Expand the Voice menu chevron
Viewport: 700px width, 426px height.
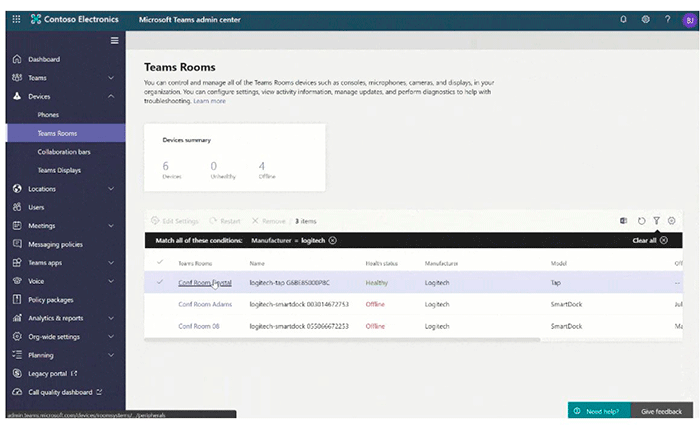coord(111,281)
